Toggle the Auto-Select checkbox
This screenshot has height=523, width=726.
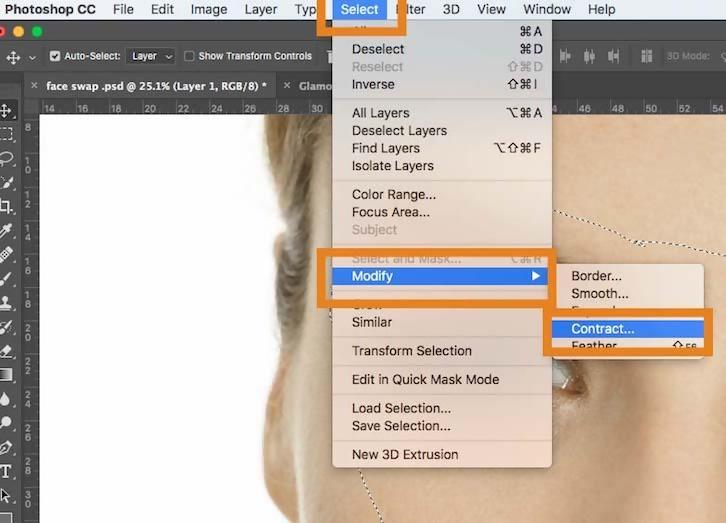[55, 56]
